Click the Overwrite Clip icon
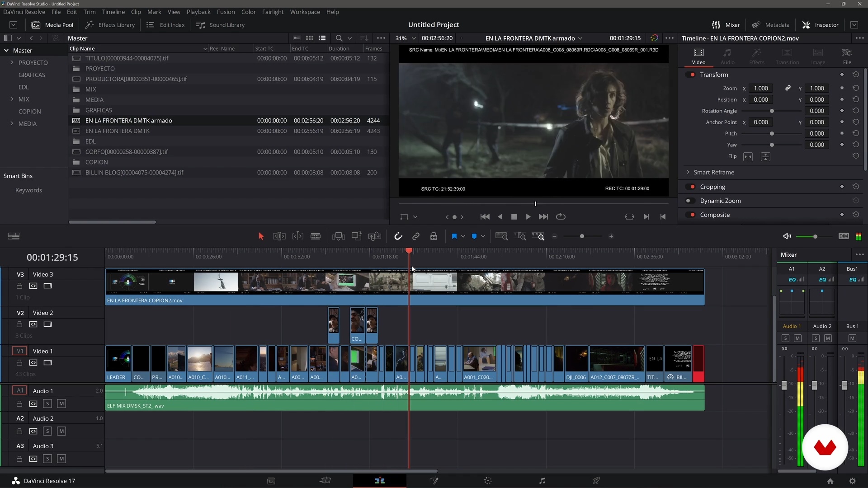The height and width of the screenshot is (488, 868). pyautogui.click(x=357, y=236)
